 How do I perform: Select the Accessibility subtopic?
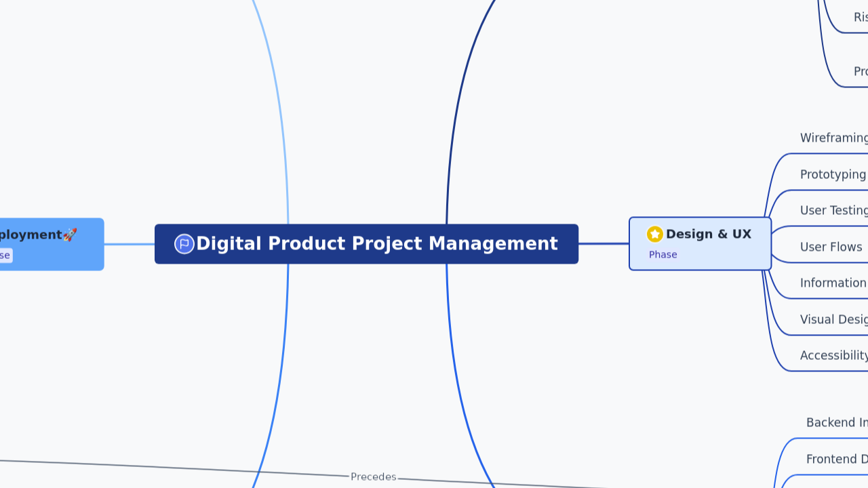click(834, 355)
